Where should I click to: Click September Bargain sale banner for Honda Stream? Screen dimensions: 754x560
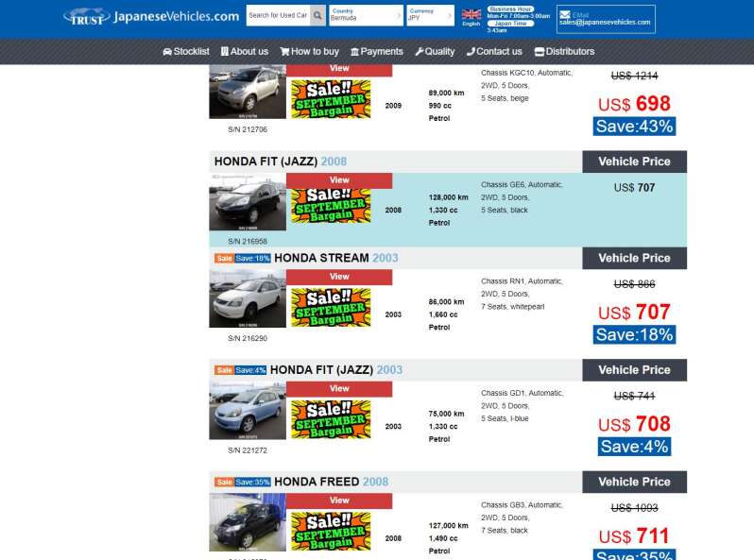click(332, 308)
